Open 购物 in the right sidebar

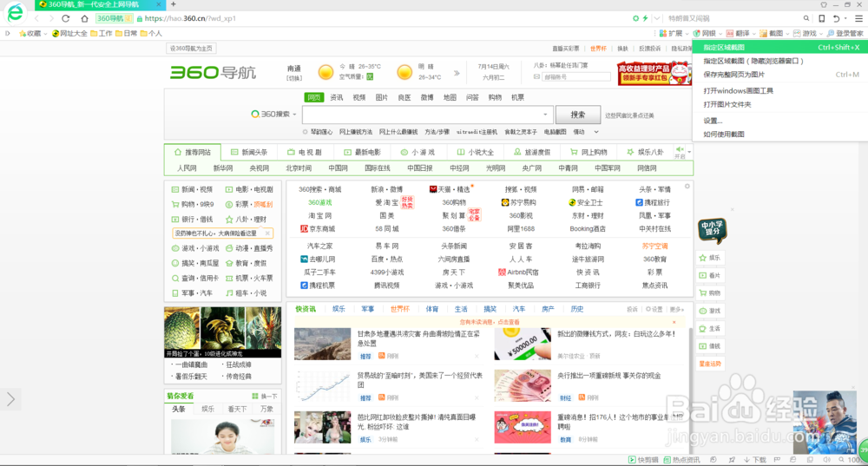(710, 292)
